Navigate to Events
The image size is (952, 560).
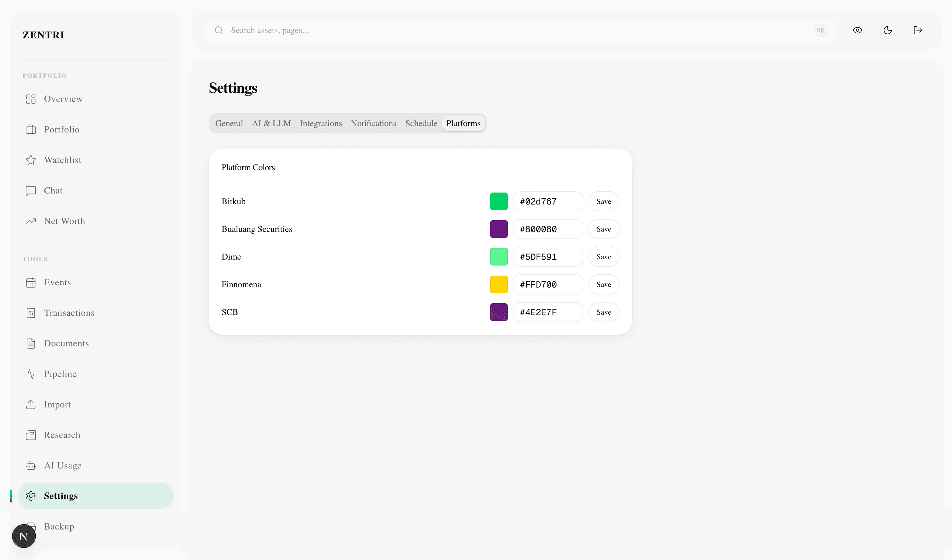click(x=95, y=283)
